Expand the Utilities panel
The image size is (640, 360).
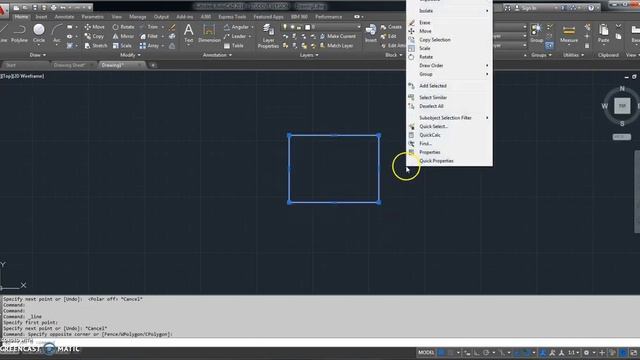click(573, 55)
